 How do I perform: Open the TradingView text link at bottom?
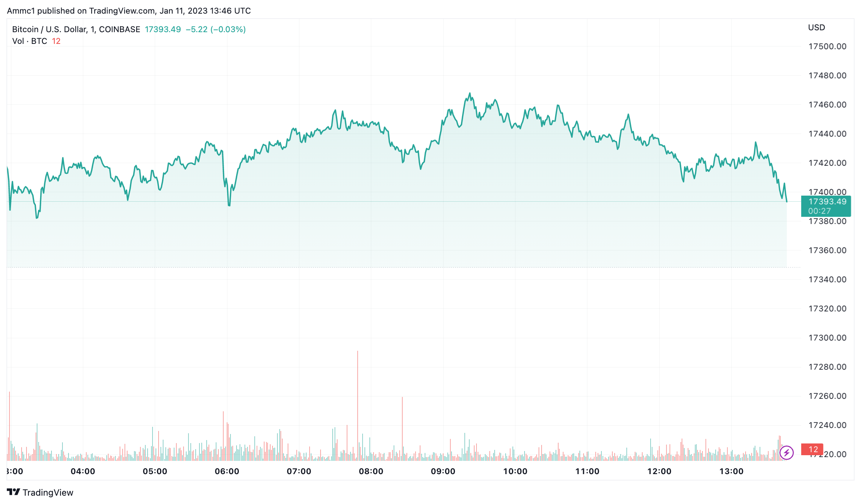48,492
